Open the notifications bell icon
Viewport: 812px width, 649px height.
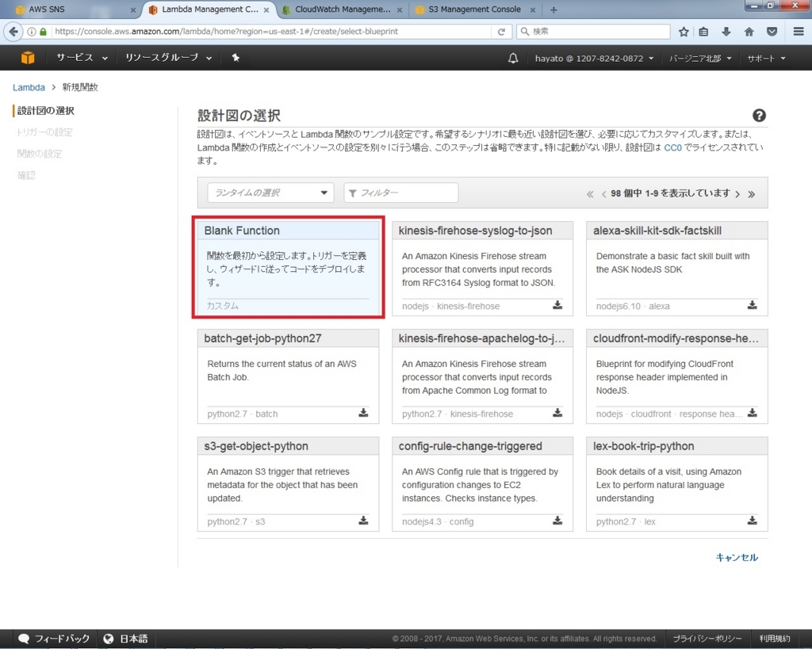coord(513,58)
